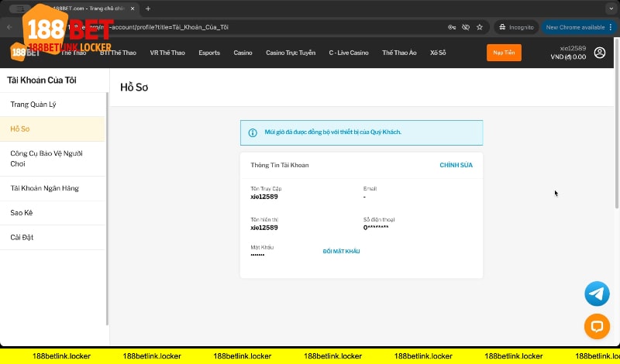Click ĐỔI MẬT KHẨU to change password
Image resolution: width=620 pixels, height=364 pixels.
341,251
